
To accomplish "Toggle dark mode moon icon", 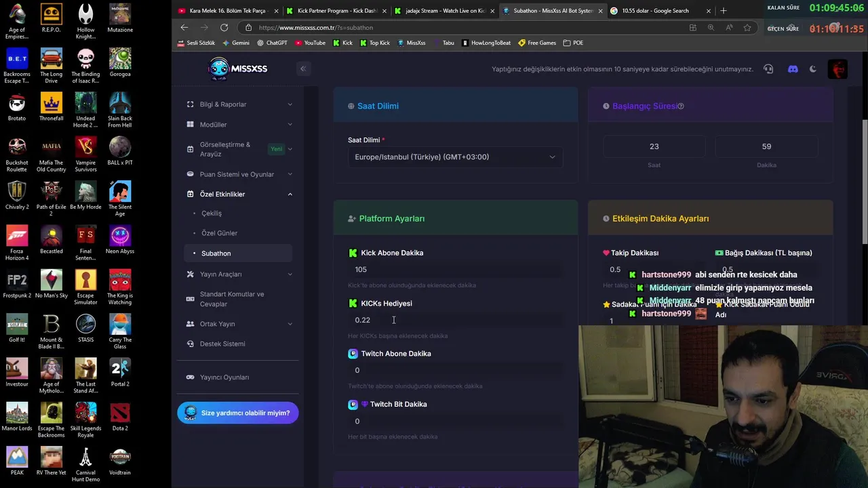I will (813, 68).
